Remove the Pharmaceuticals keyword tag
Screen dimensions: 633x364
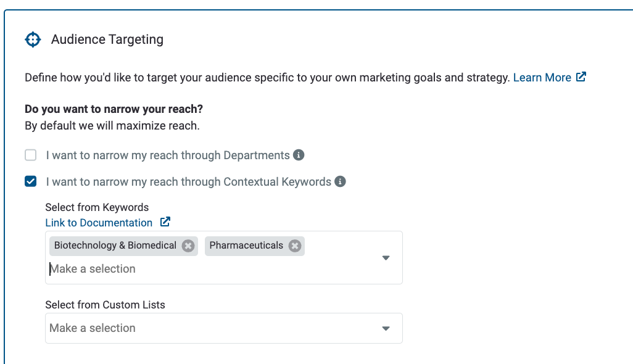click(x=295, y=246)
